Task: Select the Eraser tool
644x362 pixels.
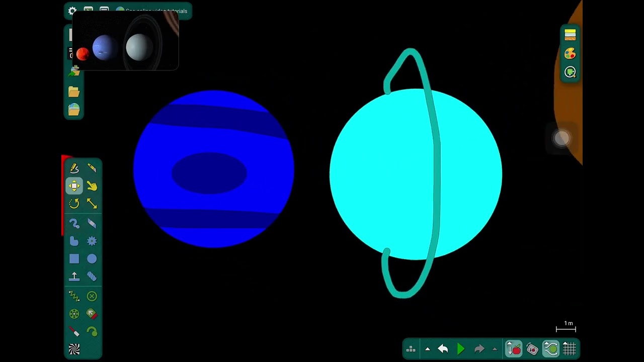Action: pyautogui.click(x=92, y=223)
